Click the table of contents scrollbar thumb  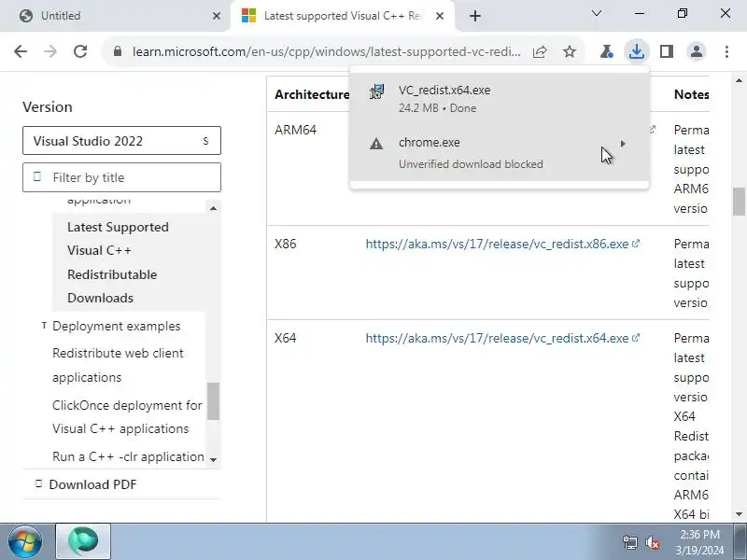pos(213,401)
